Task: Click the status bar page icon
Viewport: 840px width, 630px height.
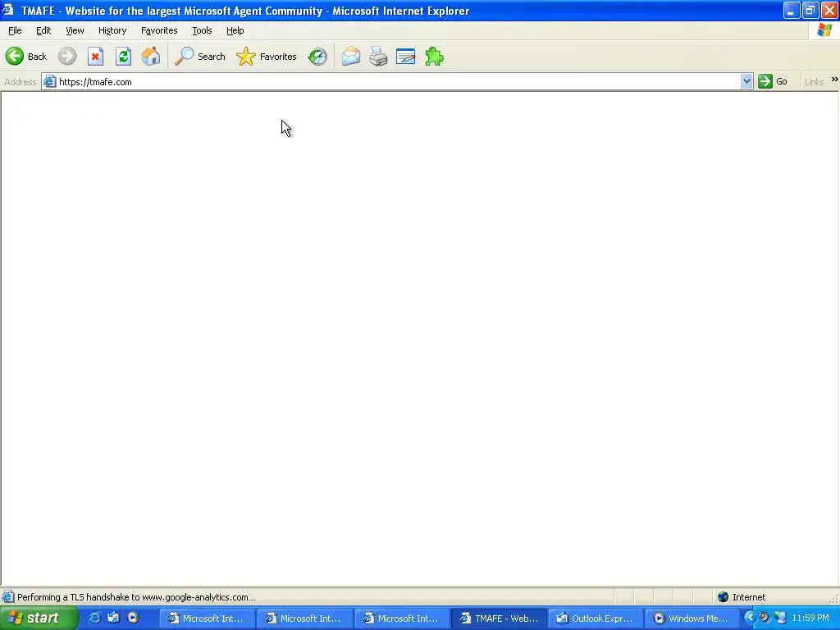Action: 7,597
